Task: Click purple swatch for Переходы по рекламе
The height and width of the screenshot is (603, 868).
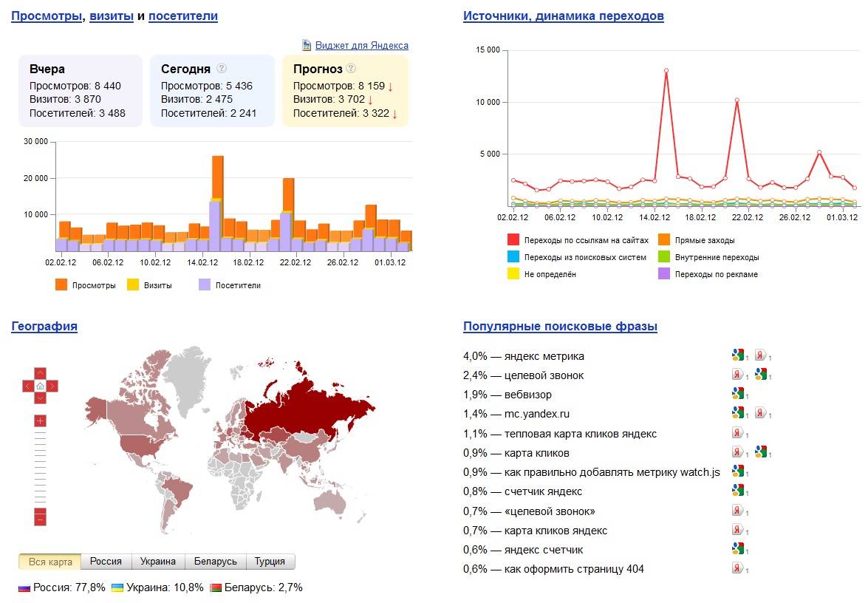Action: (x=664, y=273)
